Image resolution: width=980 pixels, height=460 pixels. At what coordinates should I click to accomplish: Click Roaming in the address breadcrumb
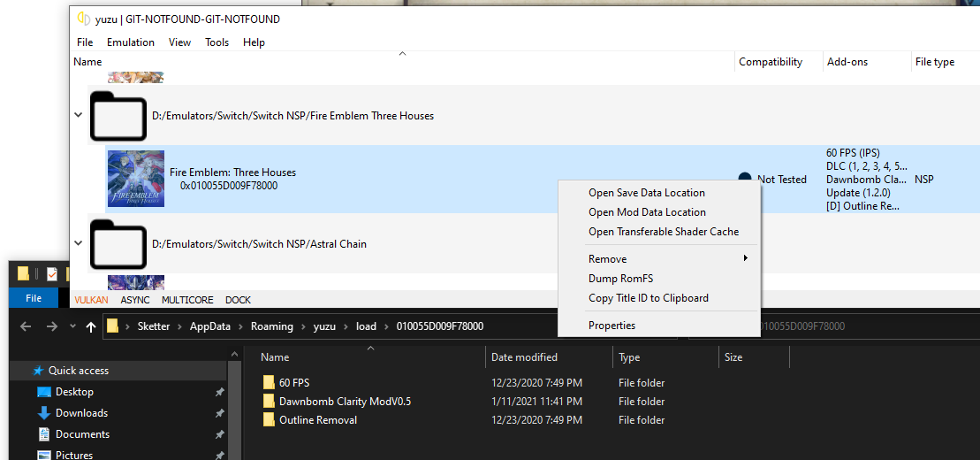click(x=272, y=326)
